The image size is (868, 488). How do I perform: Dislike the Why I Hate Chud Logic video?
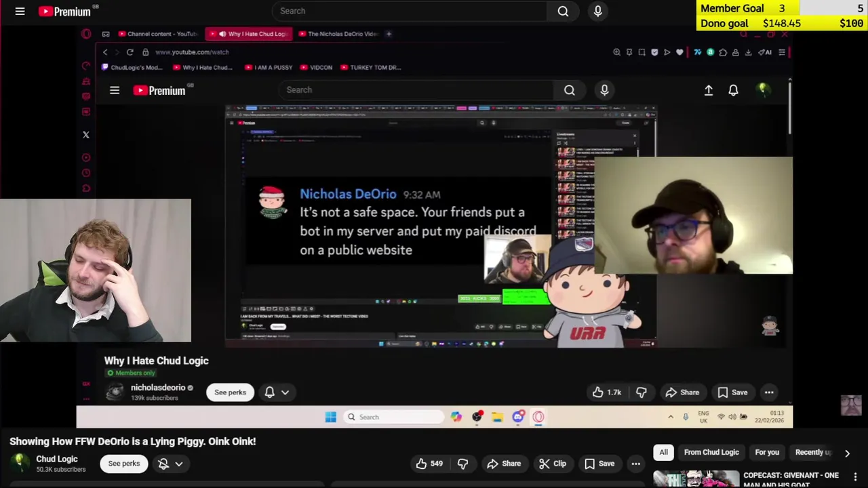641,392
